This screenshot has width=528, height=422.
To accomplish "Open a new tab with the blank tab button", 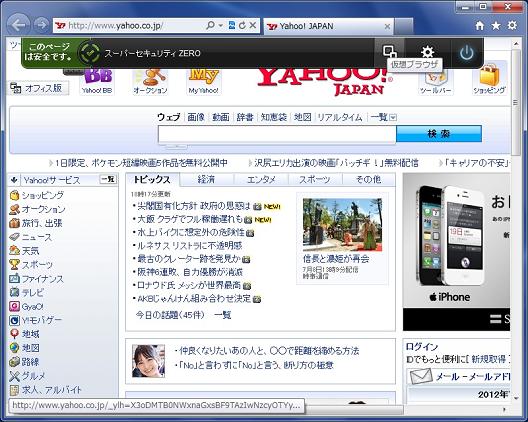I will tap(403, 26).
